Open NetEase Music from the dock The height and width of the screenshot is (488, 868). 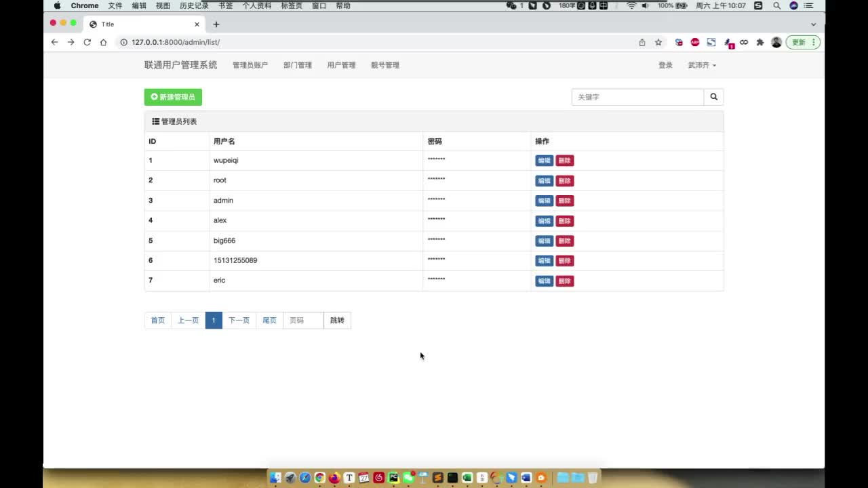click(379, 478)
